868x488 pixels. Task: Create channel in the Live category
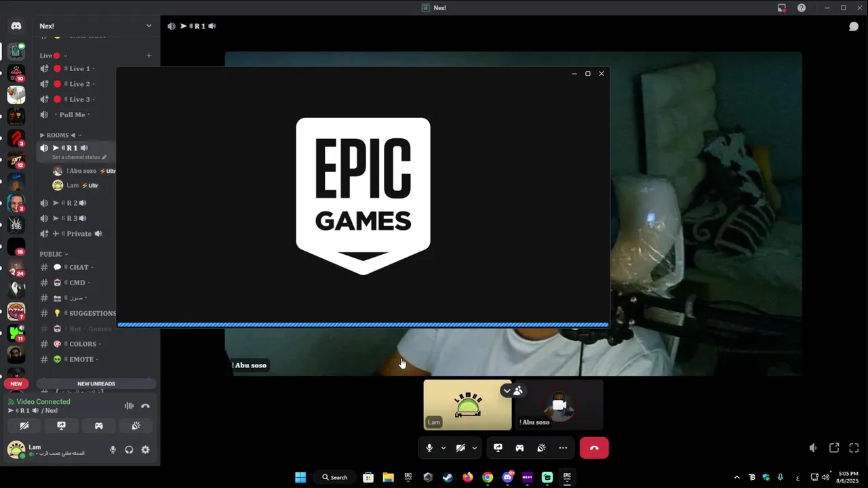[149, 56]
